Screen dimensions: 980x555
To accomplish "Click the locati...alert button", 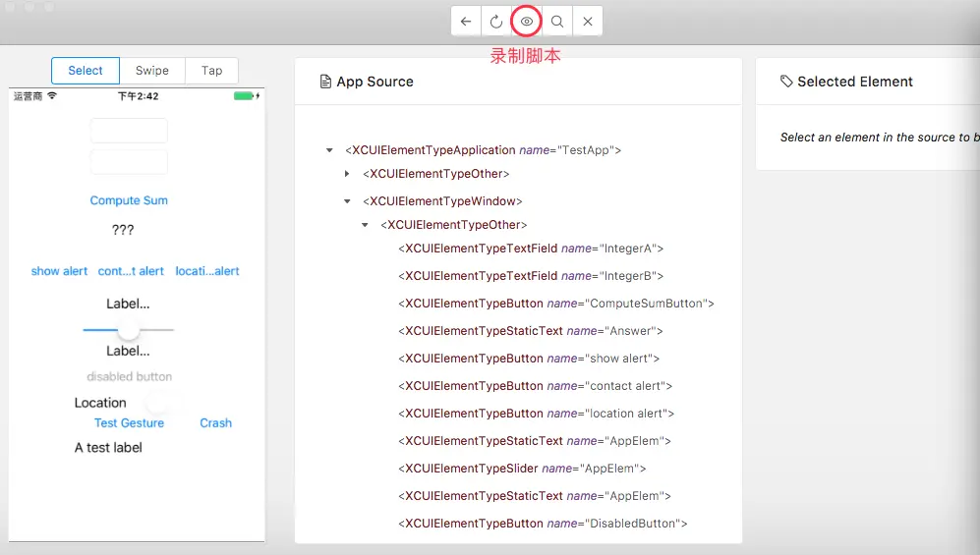I will point(206,271).
